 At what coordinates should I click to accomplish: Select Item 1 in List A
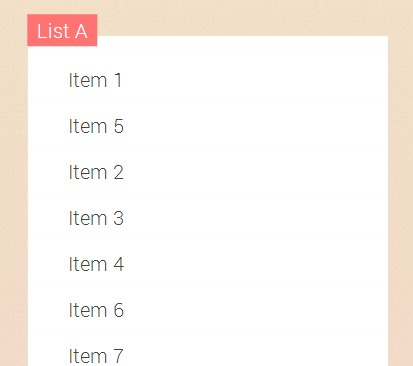pyautogui.click(x=208, y=80)
